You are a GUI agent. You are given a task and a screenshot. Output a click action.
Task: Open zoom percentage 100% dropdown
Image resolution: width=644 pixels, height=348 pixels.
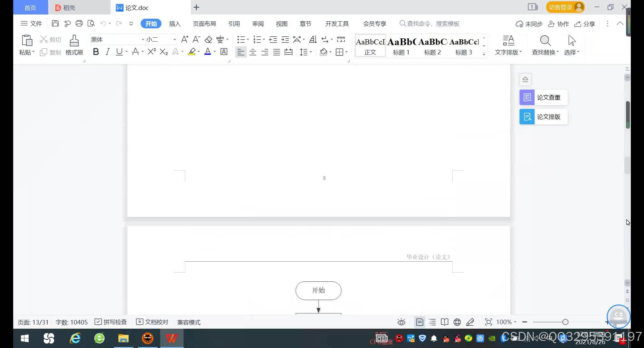pyautogui.click(x=506, y=322)
